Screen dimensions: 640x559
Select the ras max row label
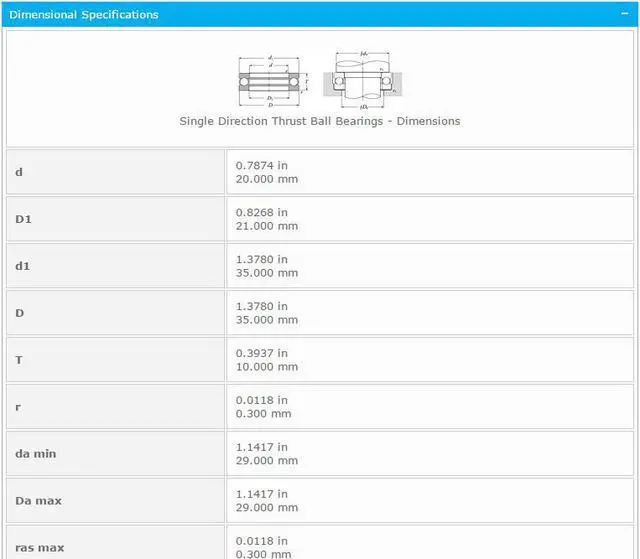click(x=39, y=548)
